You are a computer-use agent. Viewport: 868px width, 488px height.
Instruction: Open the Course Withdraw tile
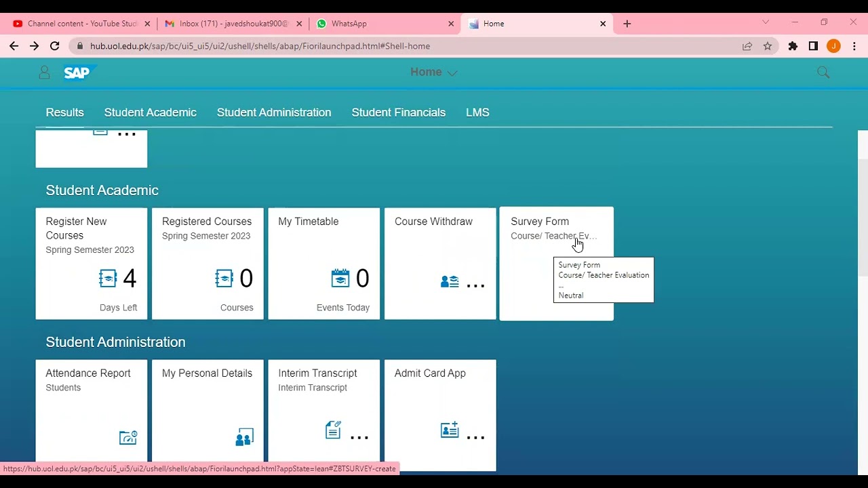point(440,264)
